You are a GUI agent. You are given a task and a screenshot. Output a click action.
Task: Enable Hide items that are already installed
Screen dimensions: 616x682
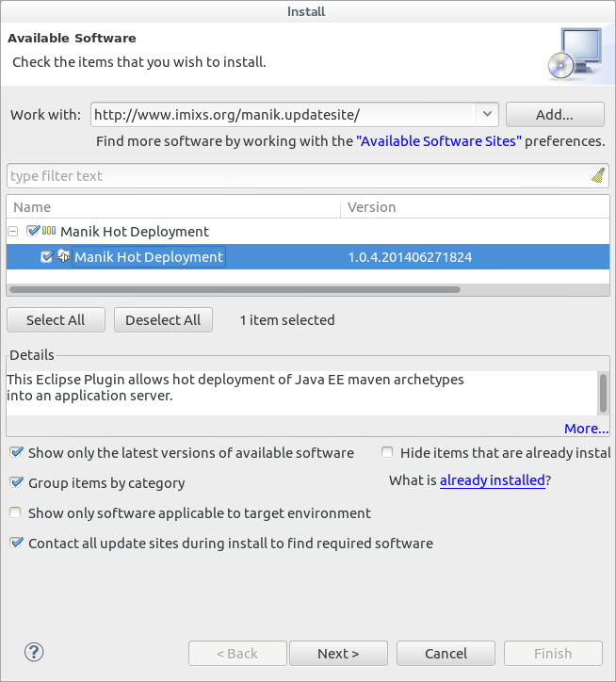[x=387, y=452]
